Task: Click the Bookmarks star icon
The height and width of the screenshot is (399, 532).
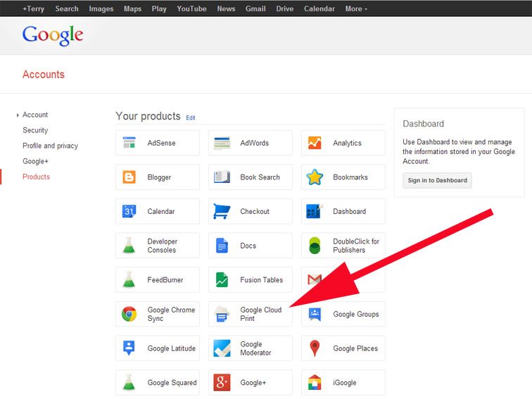Action: click(315, 177)
